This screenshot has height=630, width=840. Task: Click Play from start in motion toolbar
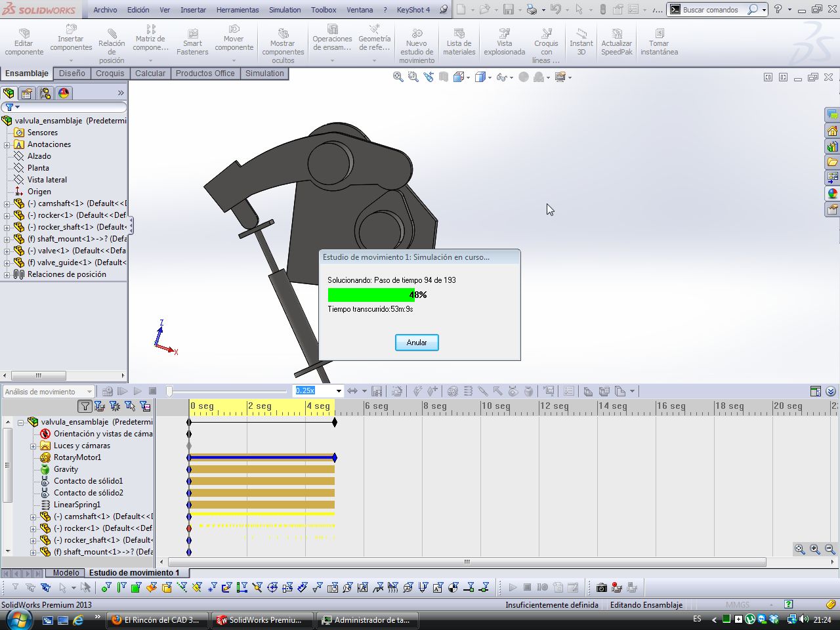click(122, 391)
